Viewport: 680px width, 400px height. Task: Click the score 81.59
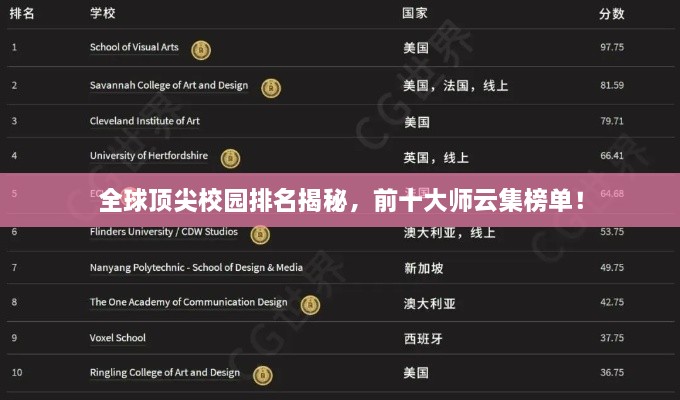(x=612, y=85)
